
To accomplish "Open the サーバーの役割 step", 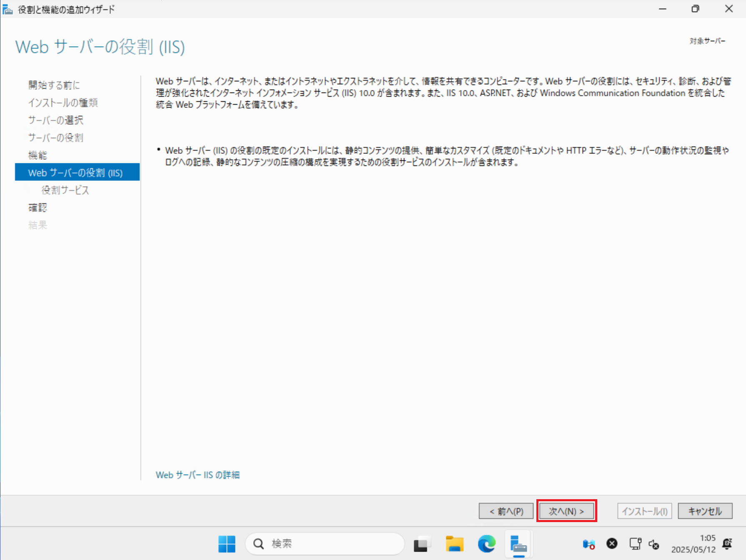I will [56, 137].
